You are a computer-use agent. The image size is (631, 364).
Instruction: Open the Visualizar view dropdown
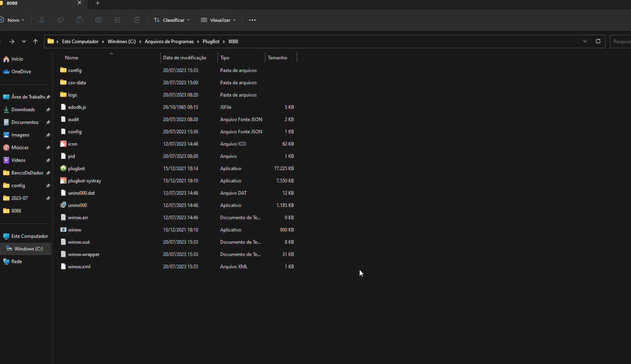(218, 20)
